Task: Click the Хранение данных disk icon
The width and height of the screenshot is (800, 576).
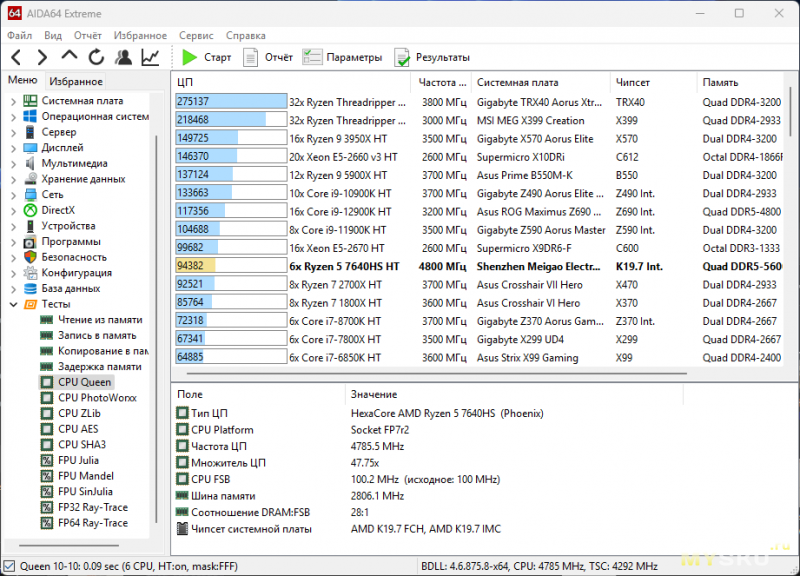Action: (x=31, y=179)
